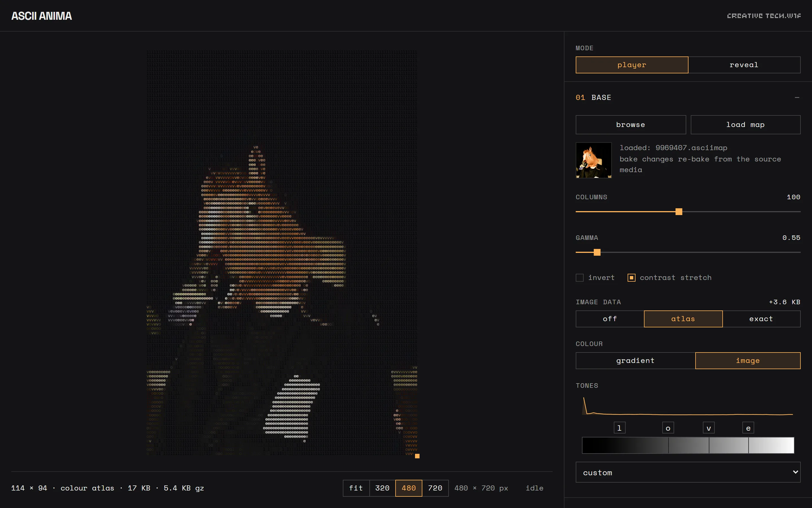Enable the invert checkbox
Viewport: 812px width, 508px height.
[579, 278]
